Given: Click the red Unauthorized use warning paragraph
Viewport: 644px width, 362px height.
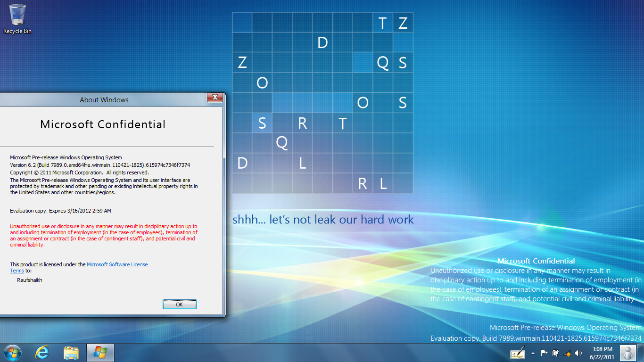Looking at the screenshot, I should (104, 236).
